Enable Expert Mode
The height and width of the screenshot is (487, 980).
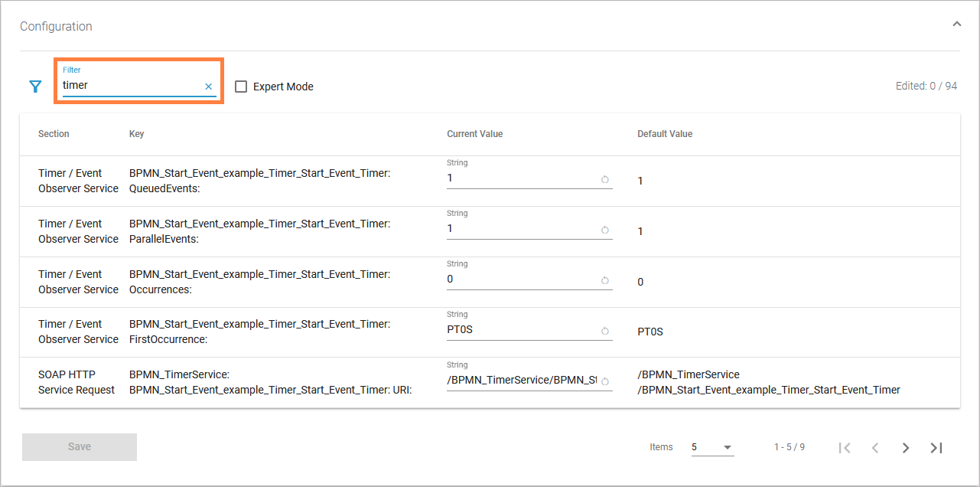[x=241, y=86]
